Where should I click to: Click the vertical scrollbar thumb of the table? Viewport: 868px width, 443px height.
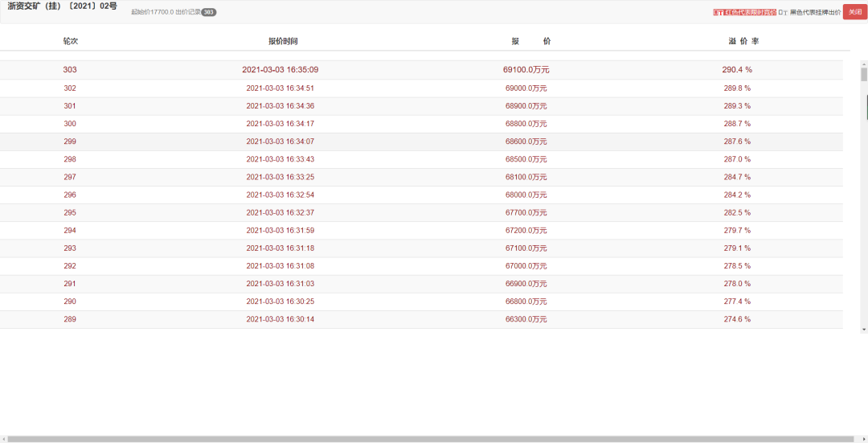pos(863,74)
